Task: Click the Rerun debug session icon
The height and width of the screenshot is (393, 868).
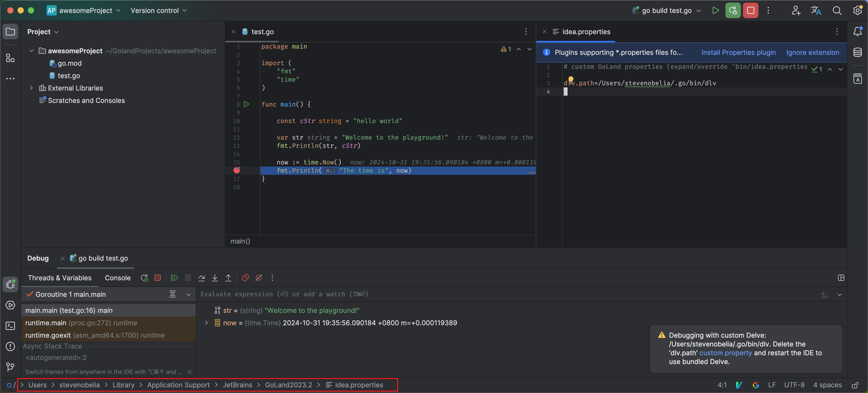Action: pos(144,278)
